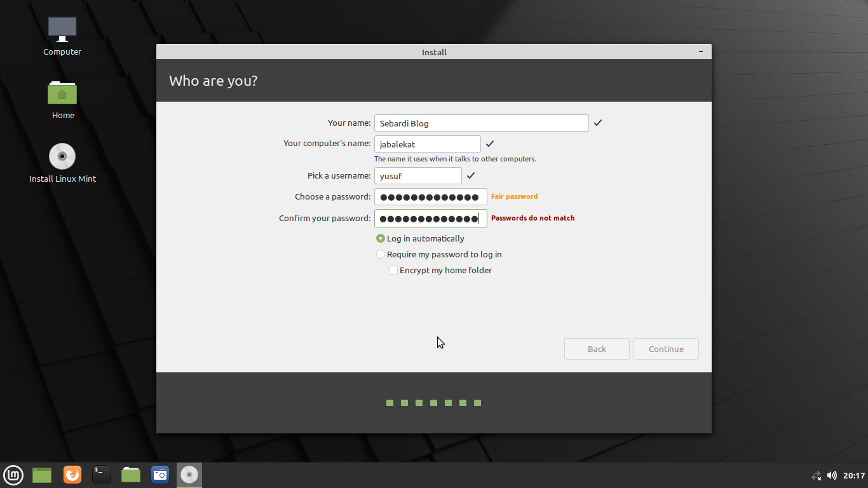Click the Continue button
This screenshot has width=868, height=488.
(x=666, y=348)
